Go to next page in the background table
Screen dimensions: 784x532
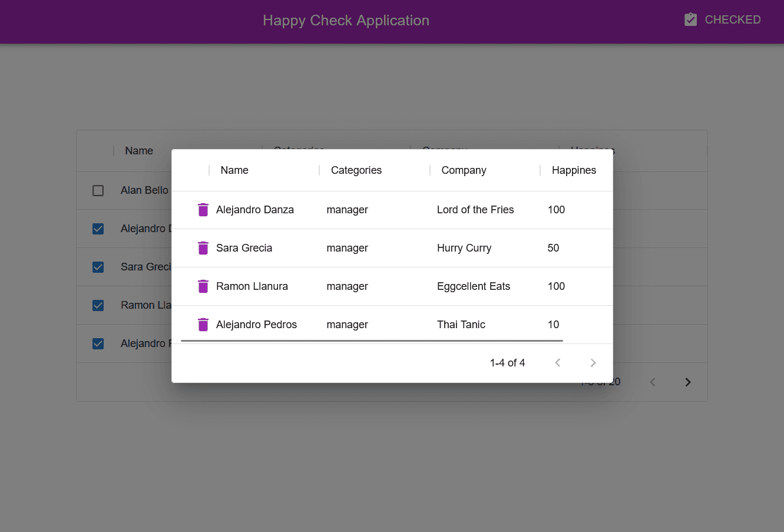pos(688,382)
